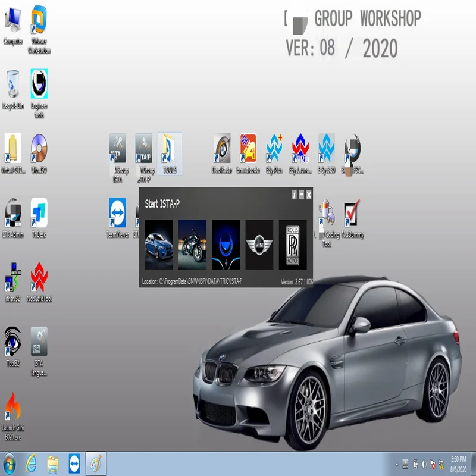The image size is (476, 476).
Task: Click the taskbar clock showing 5:30 PM
Action: click(459, 464)
